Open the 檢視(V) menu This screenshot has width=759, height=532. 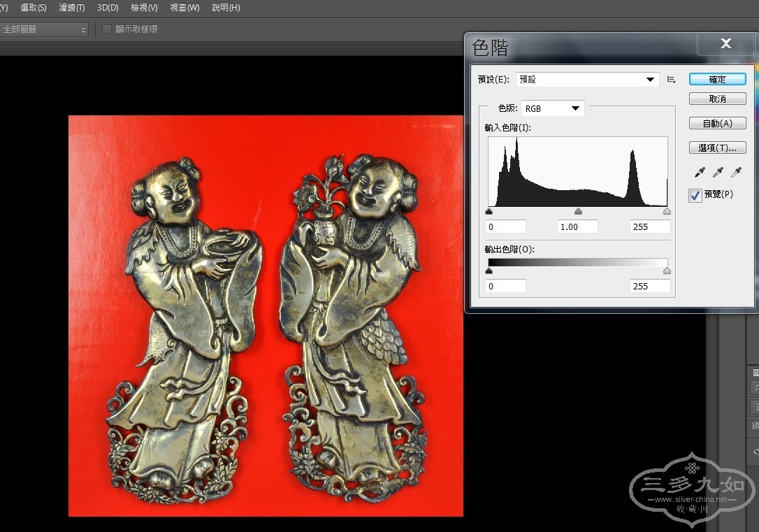point(144,8)
